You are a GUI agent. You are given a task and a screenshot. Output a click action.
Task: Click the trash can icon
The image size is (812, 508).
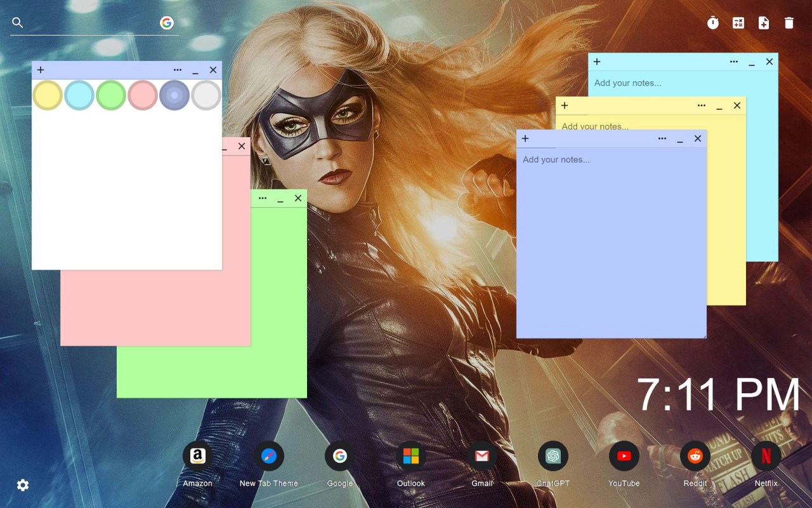[789, 23]
